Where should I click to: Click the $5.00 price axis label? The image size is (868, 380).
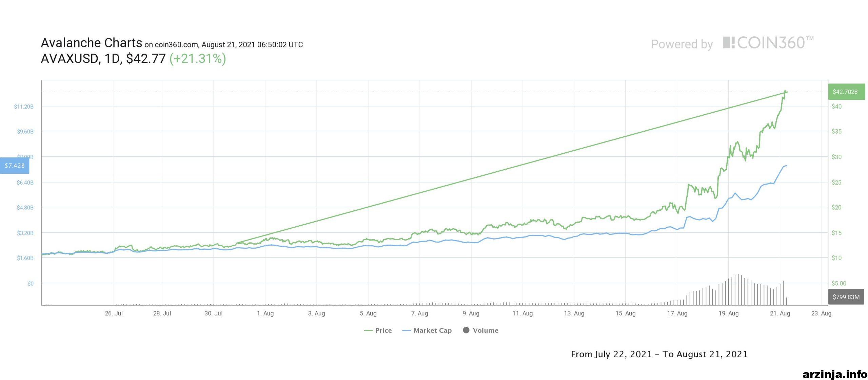click(x=839, y=284)
